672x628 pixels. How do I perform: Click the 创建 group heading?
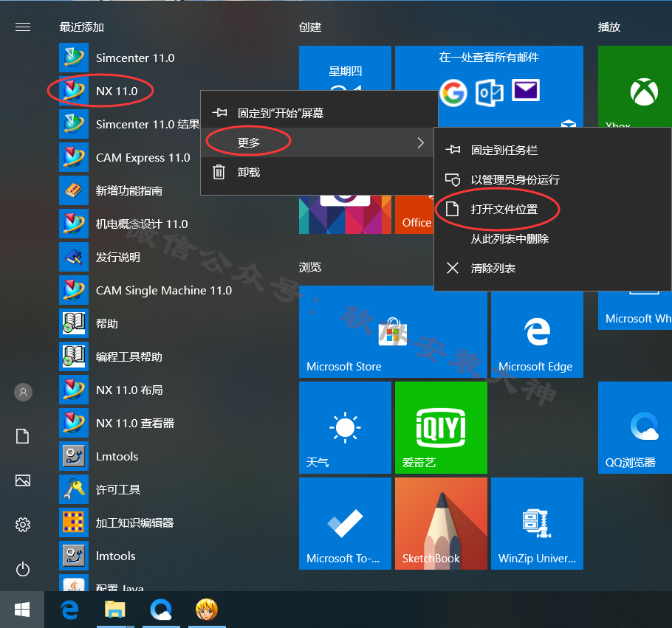pos(310,27)
